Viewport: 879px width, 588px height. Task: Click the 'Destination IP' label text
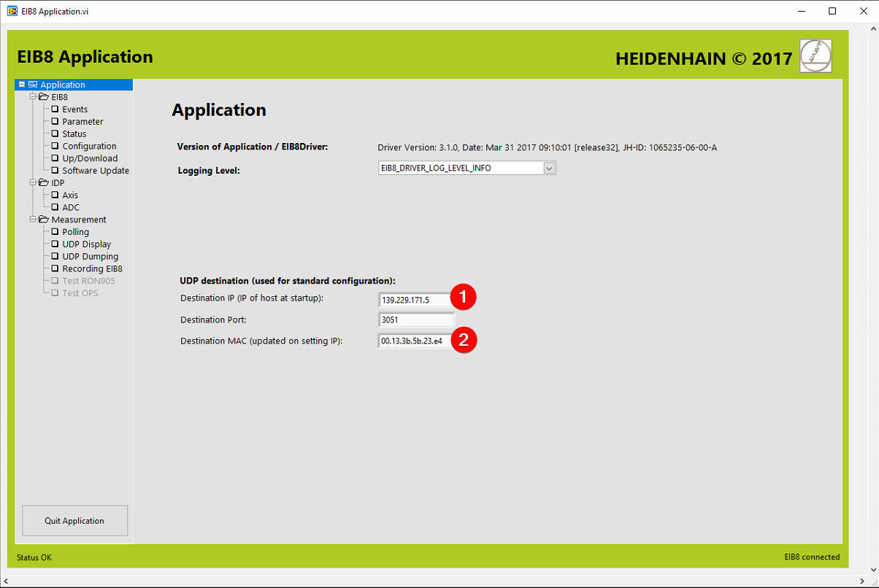(x=251, y=298)
